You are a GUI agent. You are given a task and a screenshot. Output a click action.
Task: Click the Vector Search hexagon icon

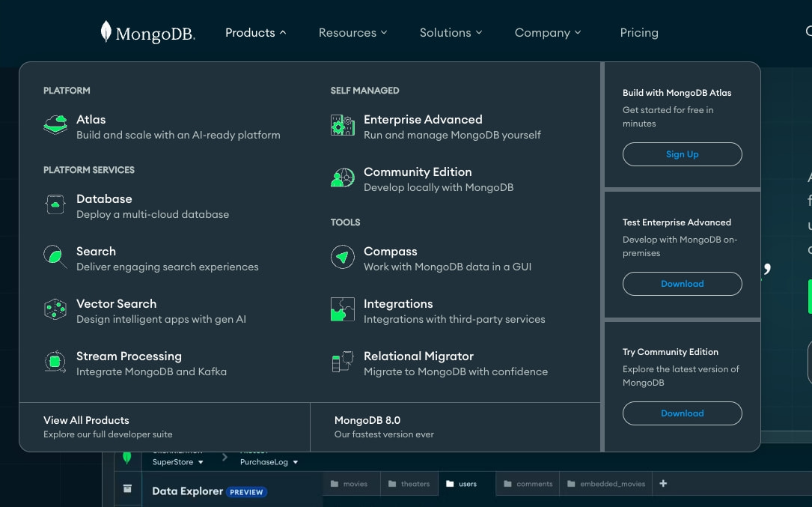(x=55, y=309)
